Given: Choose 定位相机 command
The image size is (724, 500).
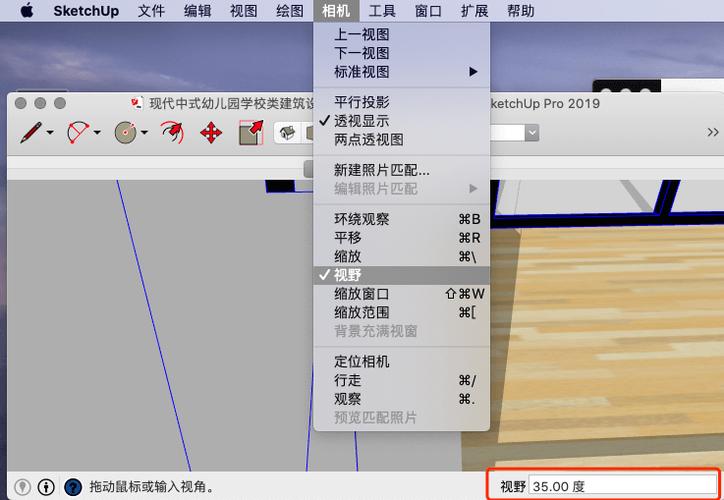Looking at the screenshot, I should 401,361.
